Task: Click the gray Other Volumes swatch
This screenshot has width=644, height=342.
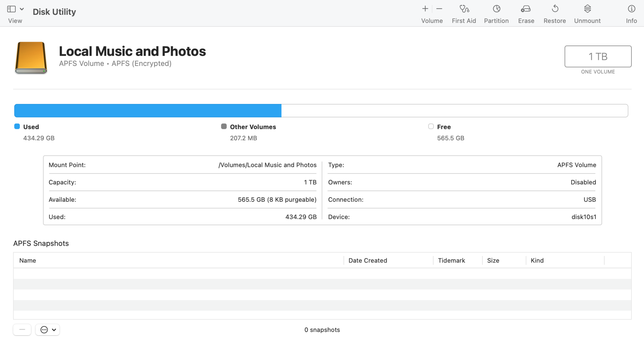Action: pos(224,126)
